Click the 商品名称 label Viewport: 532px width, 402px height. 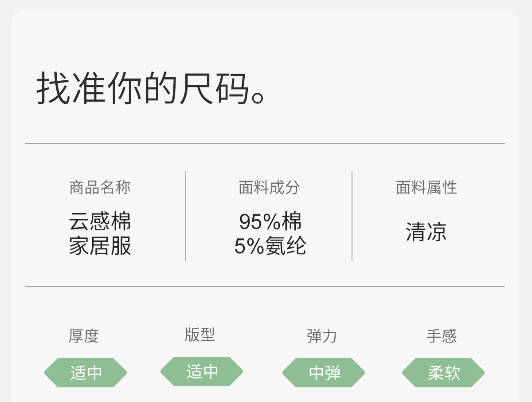click(100, 188)
